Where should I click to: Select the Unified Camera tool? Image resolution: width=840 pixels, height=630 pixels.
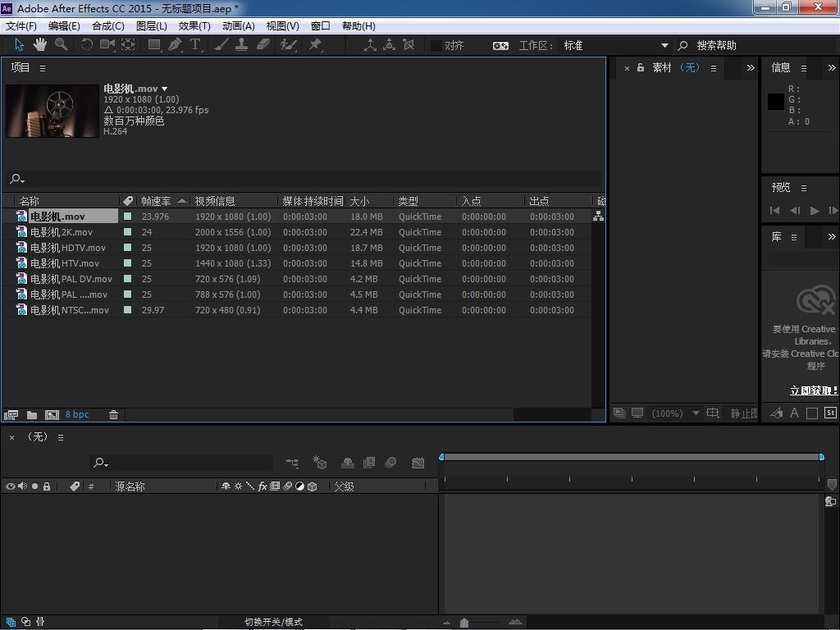(x=107, y=45)
